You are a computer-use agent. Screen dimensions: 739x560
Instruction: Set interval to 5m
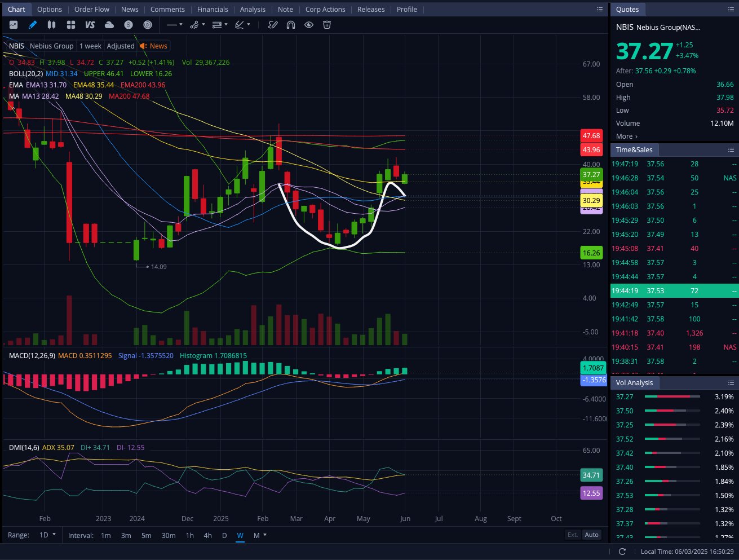[x=146, y=535]
